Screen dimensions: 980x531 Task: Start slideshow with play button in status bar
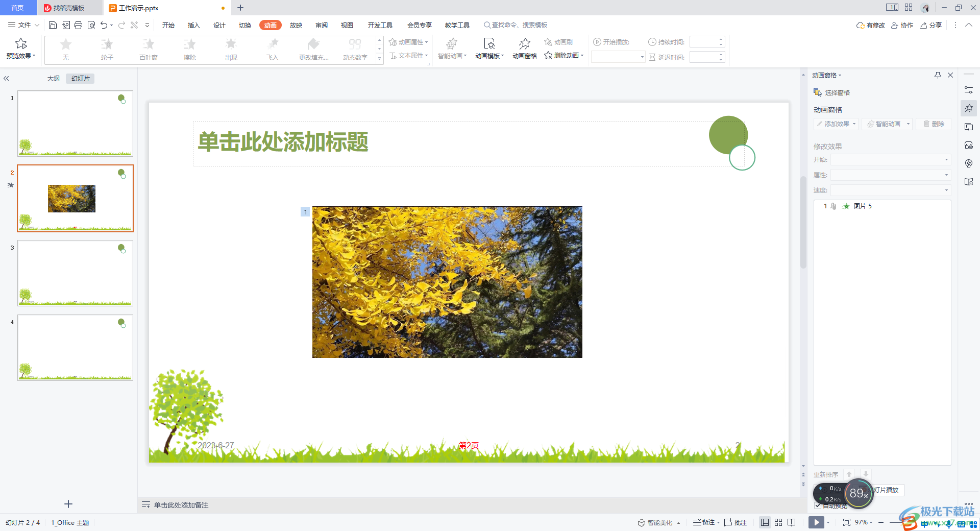tap(816, 522)
